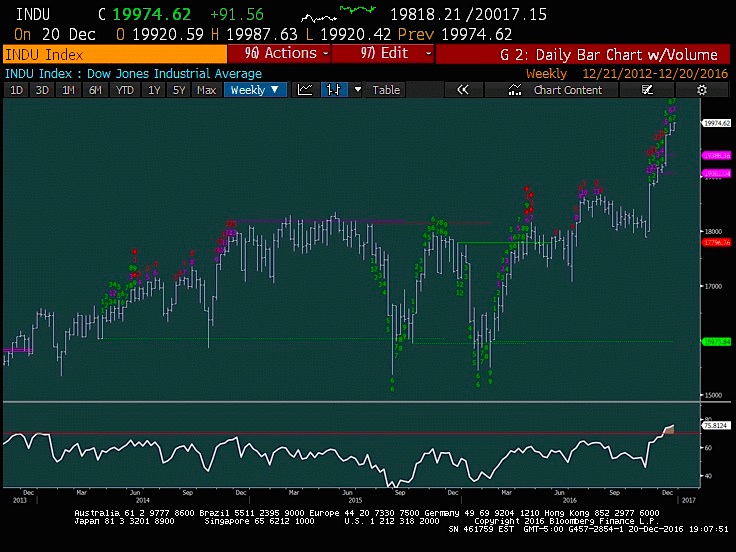
Task: Open the 96) Actions menu
Action: [x=279, y=54]
